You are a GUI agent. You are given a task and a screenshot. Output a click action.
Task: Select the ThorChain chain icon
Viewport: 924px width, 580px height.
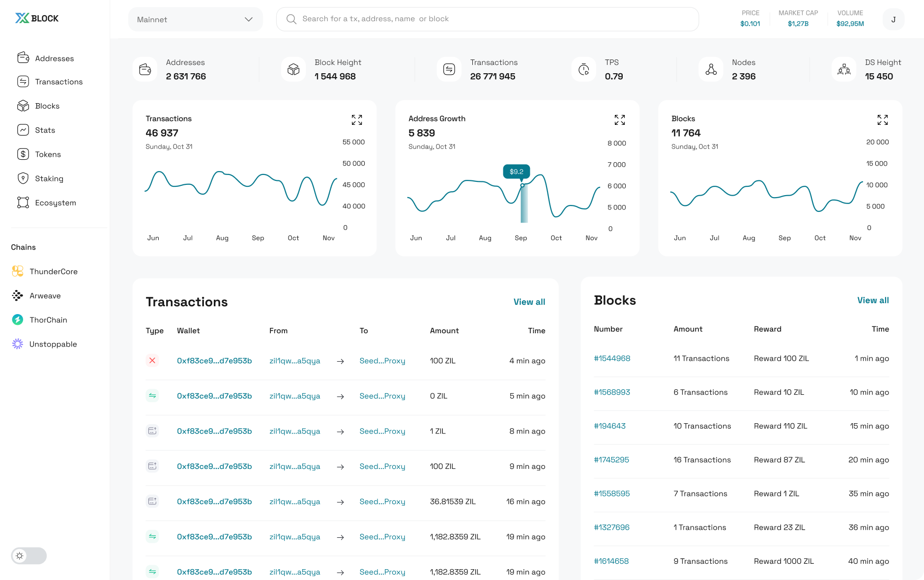tap(18, 319)
